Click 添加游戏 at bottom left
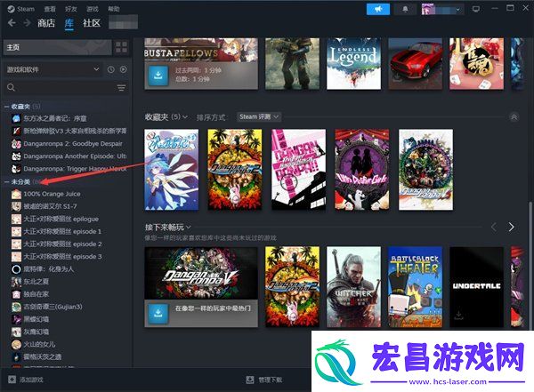Screen dimensions: 534x392 26,380
